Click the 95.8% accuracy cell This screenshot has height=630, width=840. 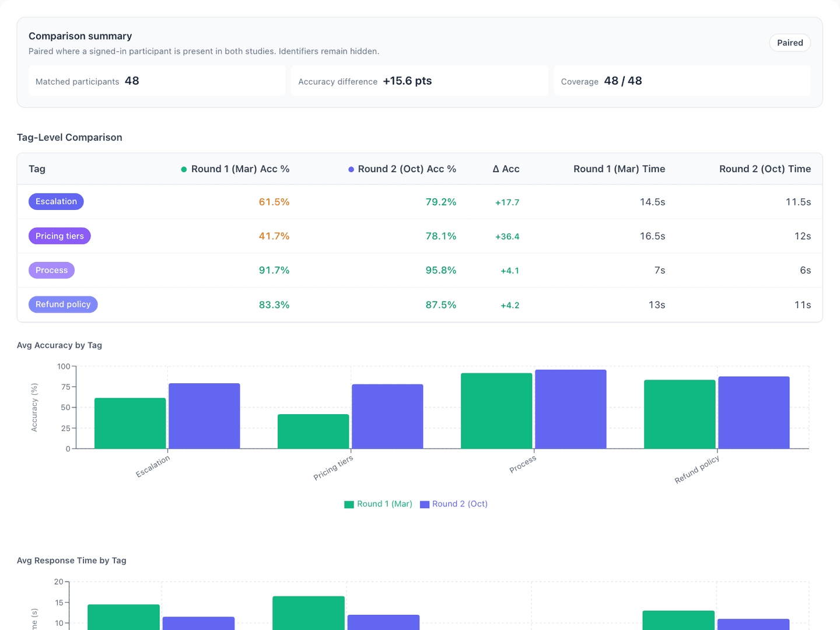click(x=441, y=270)
